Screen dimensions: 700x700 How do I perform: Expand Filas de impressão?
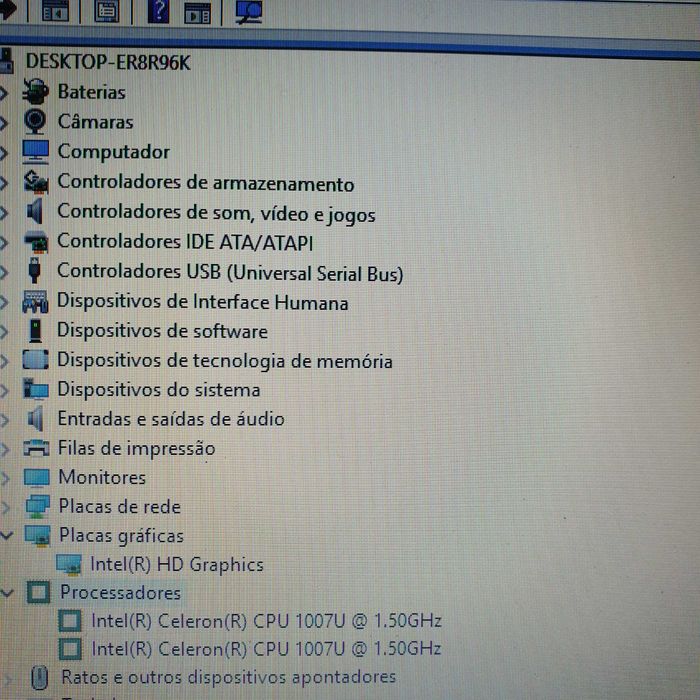[4, 449]
